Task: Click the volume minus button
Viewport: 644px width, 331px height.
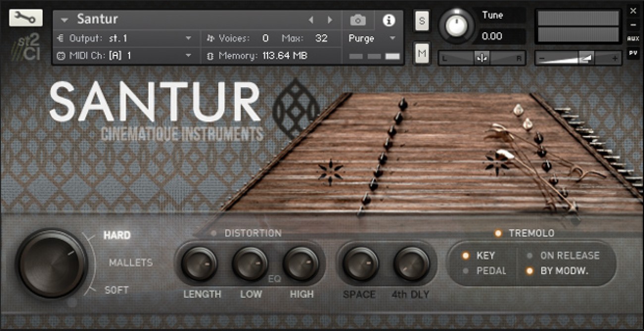Action: [541, 58]
